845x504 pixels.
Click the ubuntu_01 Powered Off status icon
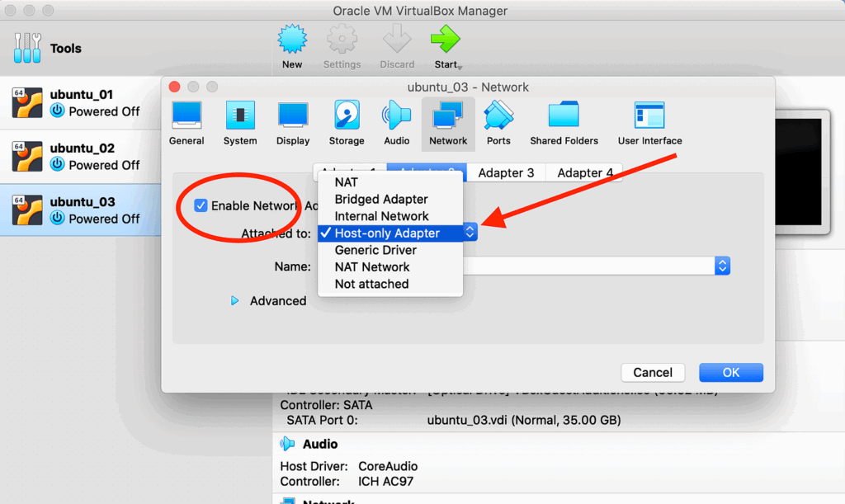click(x=57, y=111)
